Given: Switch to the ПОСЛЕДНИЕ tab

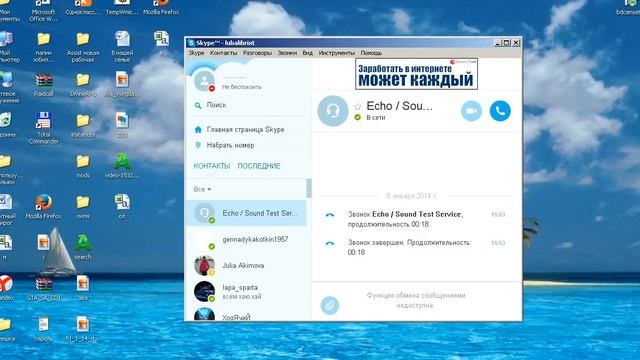Looking at the screenshot, I should pyautogui.click(x=259, y=166).
